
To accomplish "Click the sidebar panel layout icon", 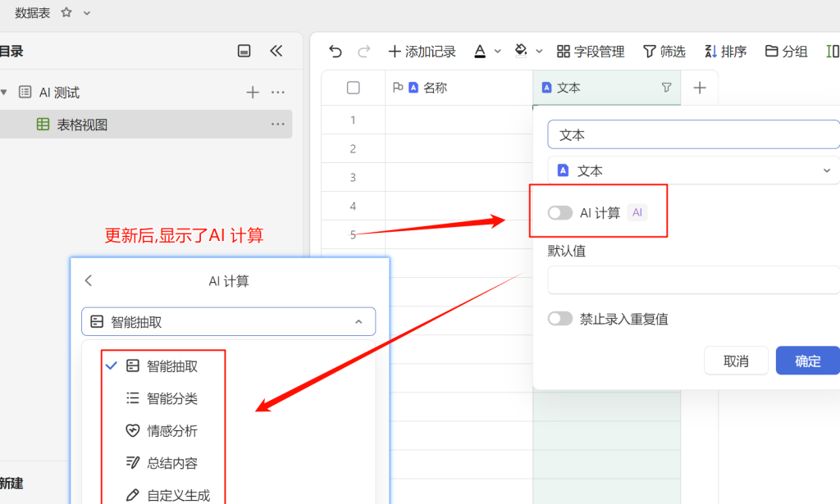I will tap(244, 51).
